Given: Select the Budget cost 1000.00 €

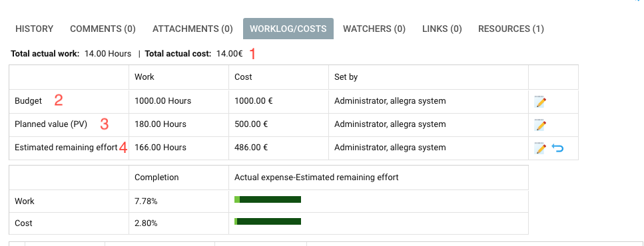Looking at the screenshot, I should pyautogui.click(x=254, y=101).
